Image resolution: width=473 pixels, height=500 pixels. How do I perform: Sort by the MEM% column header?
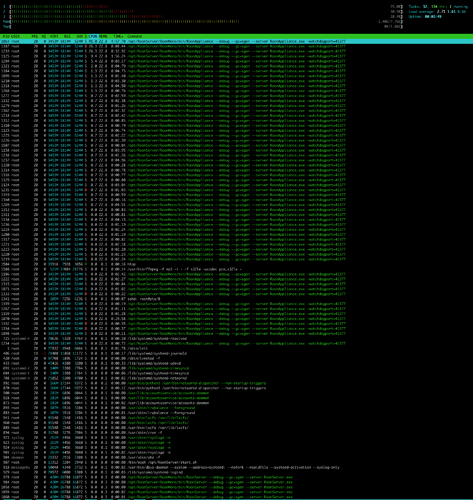click(103, 36)
